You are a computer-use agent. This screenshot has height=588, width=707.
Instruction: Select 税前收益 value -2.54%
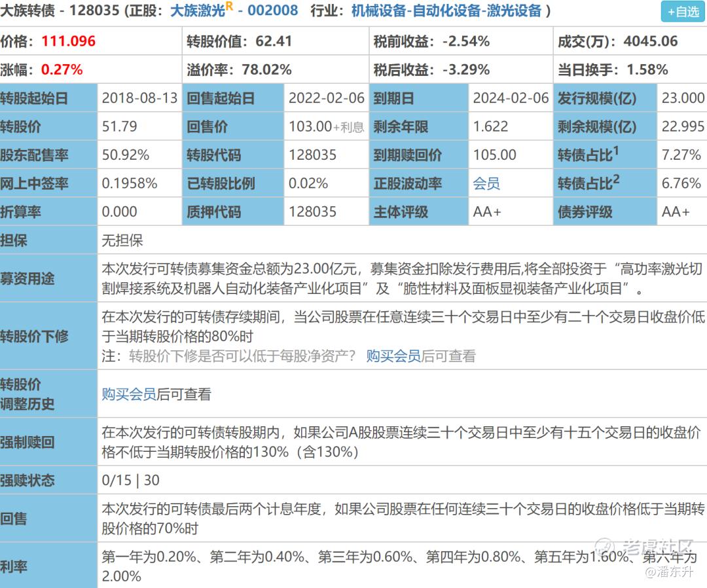pyautogui.click(x=466, y=41)
